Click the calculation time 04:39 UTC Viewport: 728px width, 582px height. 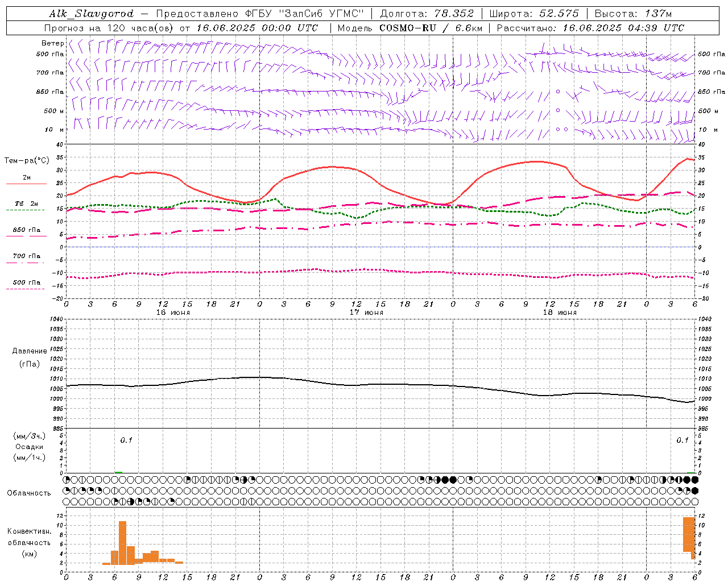[x=656, y=28]
